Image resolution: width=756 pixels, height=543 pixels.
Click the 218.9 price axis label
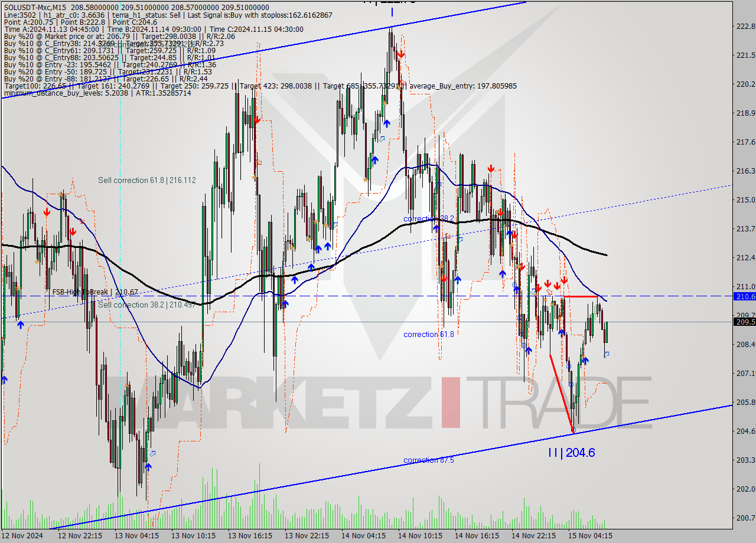point(745,113)
